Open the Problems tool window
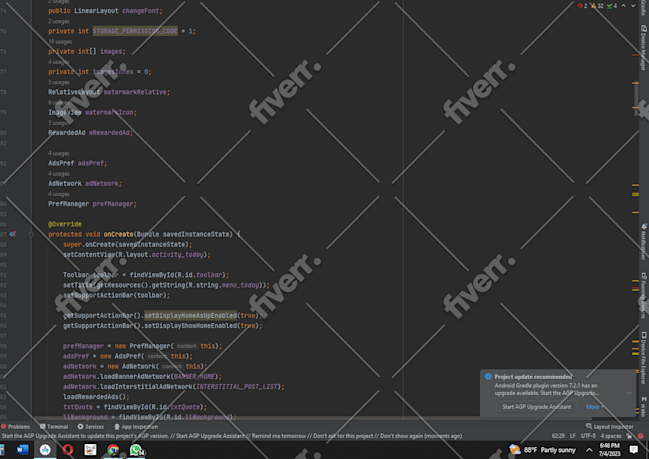The image size is (649, 459). (16, 426)
